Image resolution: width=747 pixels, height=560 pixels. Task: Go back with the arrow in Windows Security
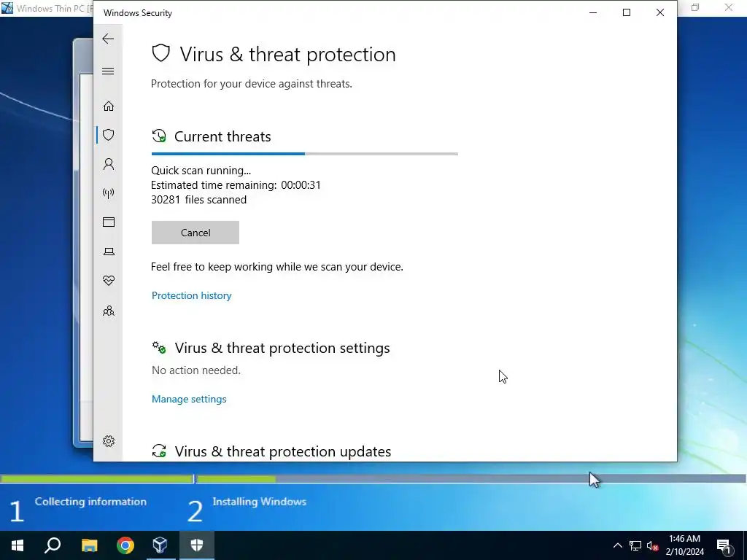click(108, 39)
